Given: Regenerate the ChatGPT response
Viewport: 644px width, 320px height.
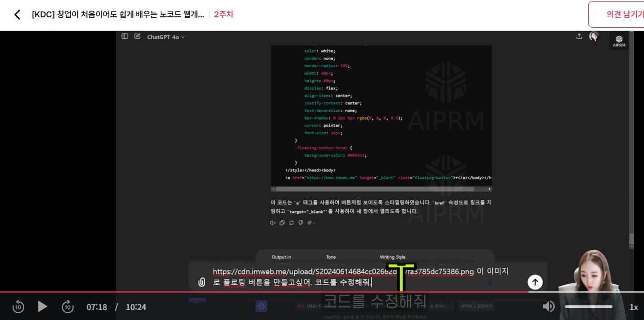Looking at the screenshot, I should click(x=292, y=223).
